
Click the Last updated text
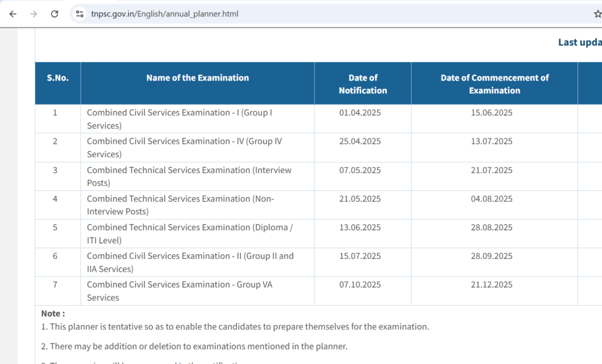(x=580, y=42)
